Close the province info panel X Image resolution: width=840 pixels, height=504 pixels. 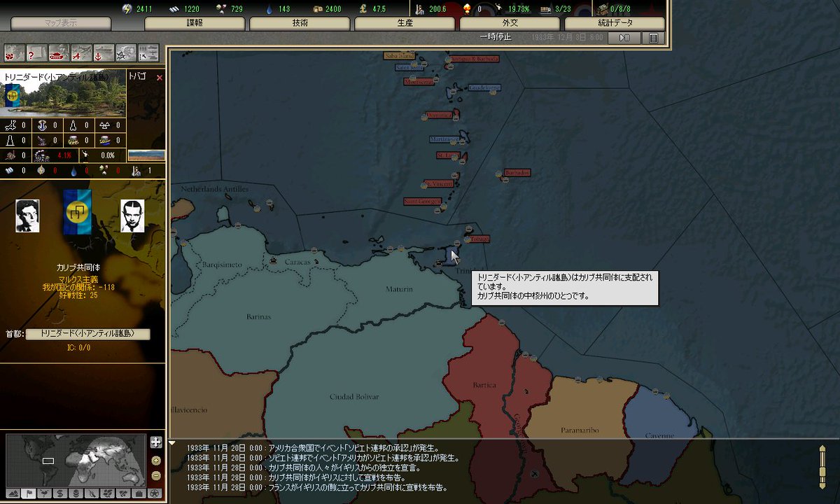tap(159, 78)
